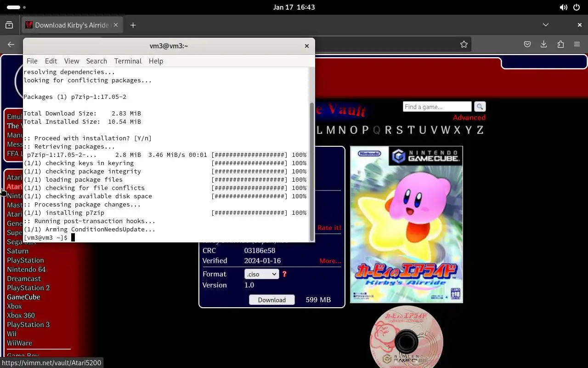Browse games starting with letter M

tap(331, 130)
